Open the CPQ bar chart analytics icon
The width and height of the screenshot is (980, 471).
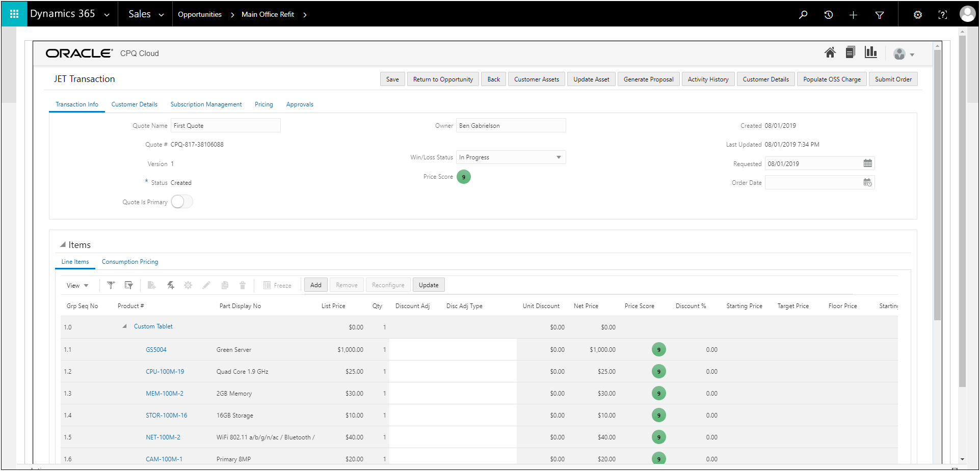tap(871, 52)
